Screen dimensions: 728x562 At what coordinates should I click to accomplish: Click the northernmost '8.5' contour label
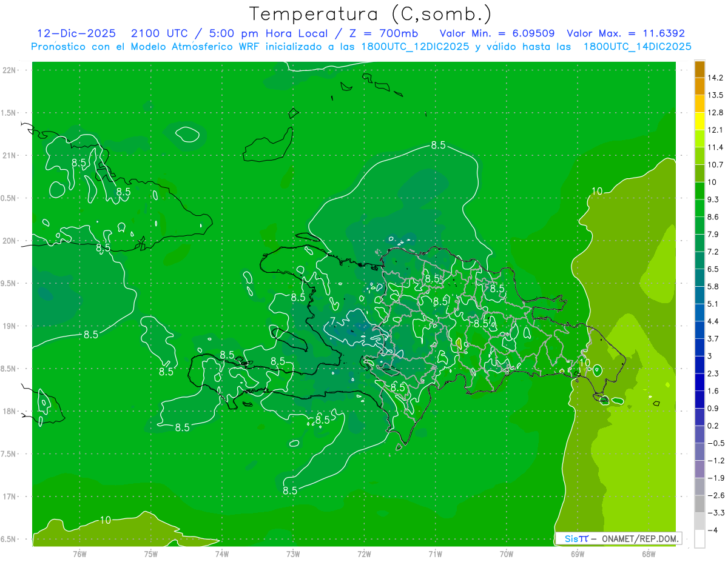[438, 145]
